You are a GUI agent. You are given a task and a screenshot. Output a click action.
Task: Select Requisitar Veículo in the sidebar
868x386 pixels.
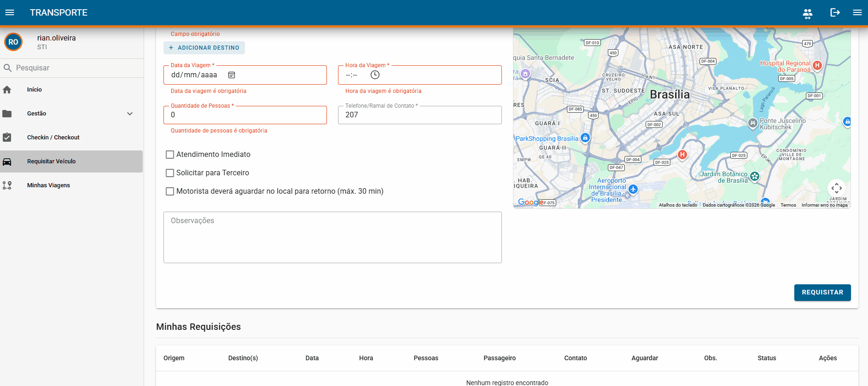pos(71,161)
